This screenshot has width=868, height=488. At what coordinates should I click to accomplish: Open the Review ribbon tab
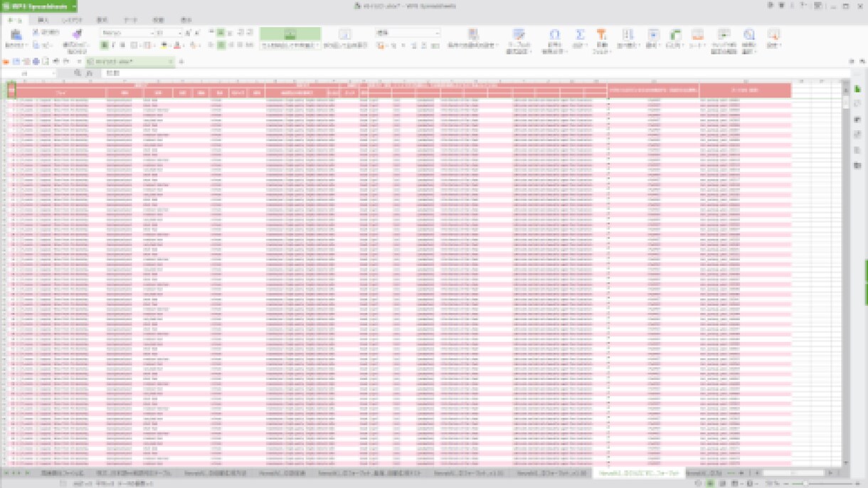click(158, 20)
